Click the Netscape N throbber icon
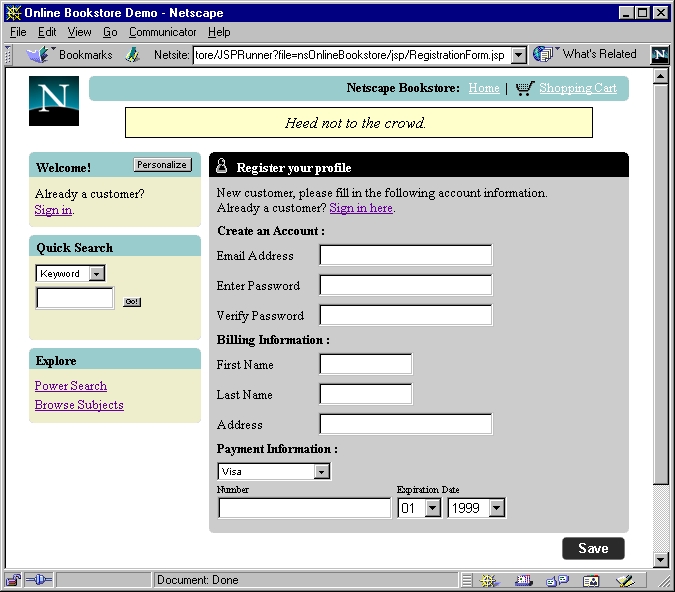675x592 pixels. [660, 55]
